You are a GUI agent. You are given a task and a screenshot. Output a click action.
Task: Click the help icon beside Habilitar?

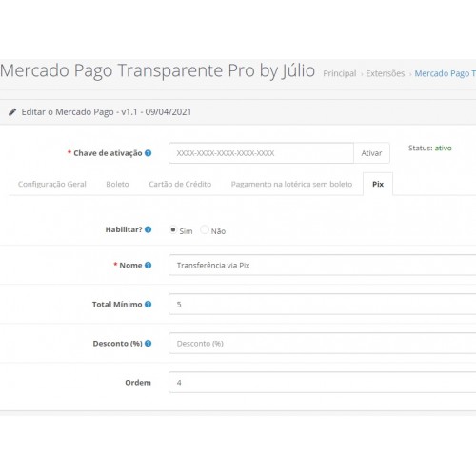click(x=148, y=229)
